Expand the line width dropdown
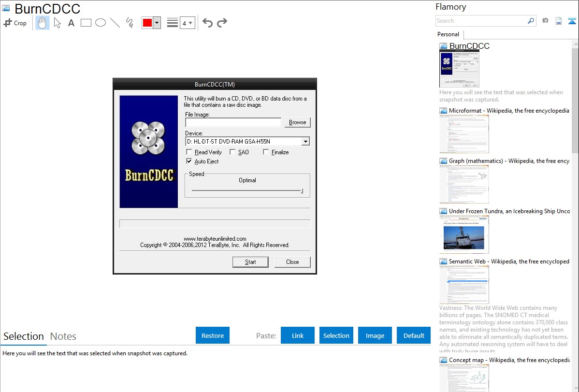579x392 pixels. pyautogui.click(x=187, y=23)
